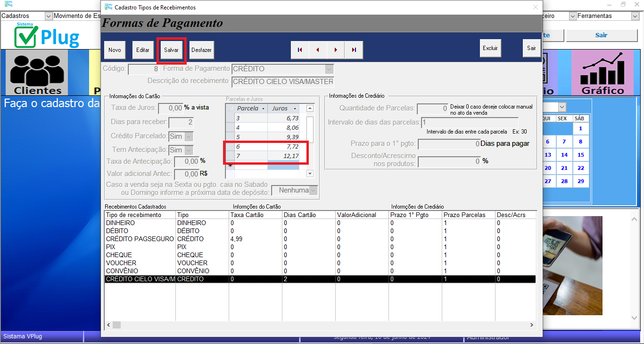The image size is (644, 344).
Task: Click previous record arrow button
Action: click(318, 50)
